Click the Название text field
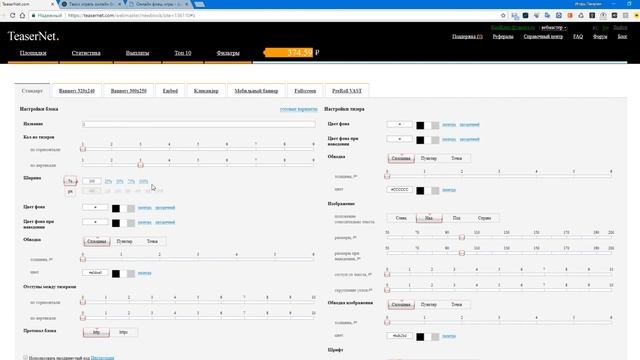The width and height of the screenshot is (640, 360). click(x=198, y=124)
